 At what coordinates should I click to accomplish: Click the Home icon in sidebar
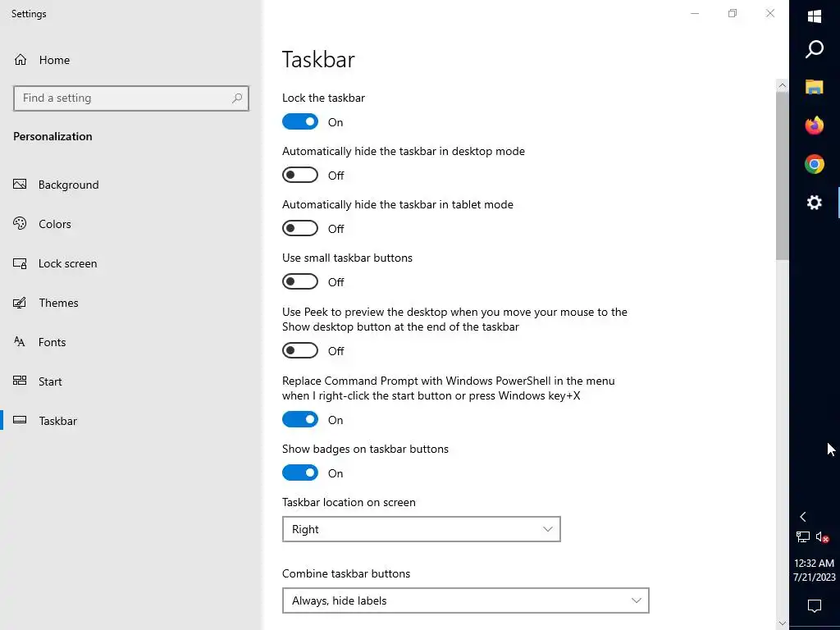pos(21,60)
